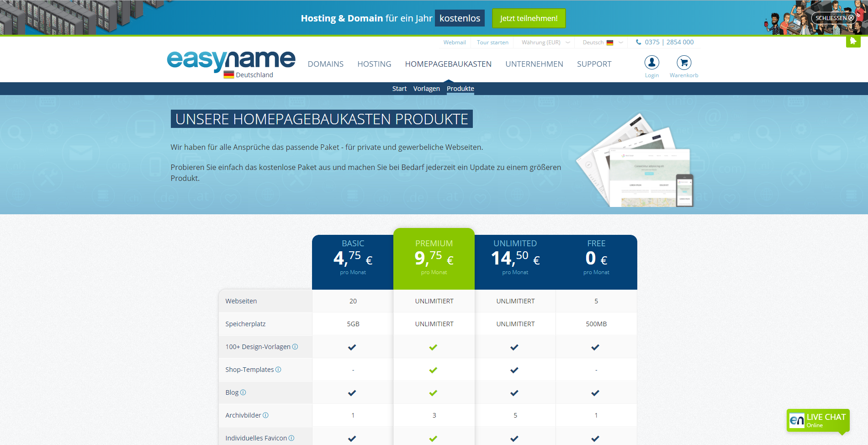
Task: Click the Favicon checkmark in BASIC column
Action: coord(352,439)
